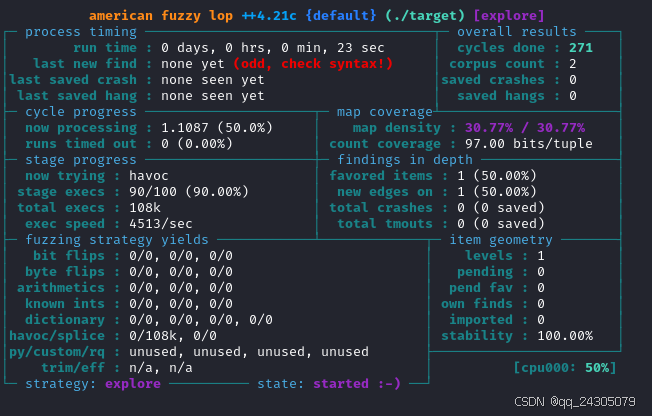Click the [explore] tag in title

tap(509, 16)
